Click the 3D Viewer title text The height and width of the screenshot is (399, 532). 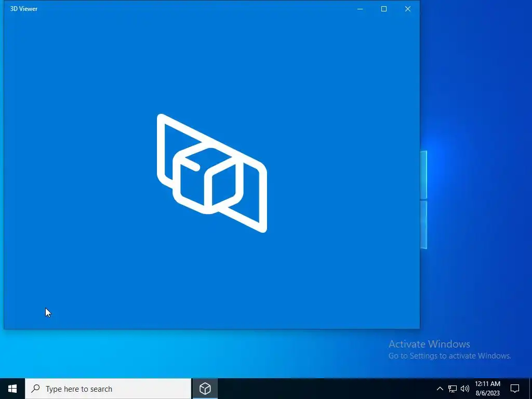24,9
